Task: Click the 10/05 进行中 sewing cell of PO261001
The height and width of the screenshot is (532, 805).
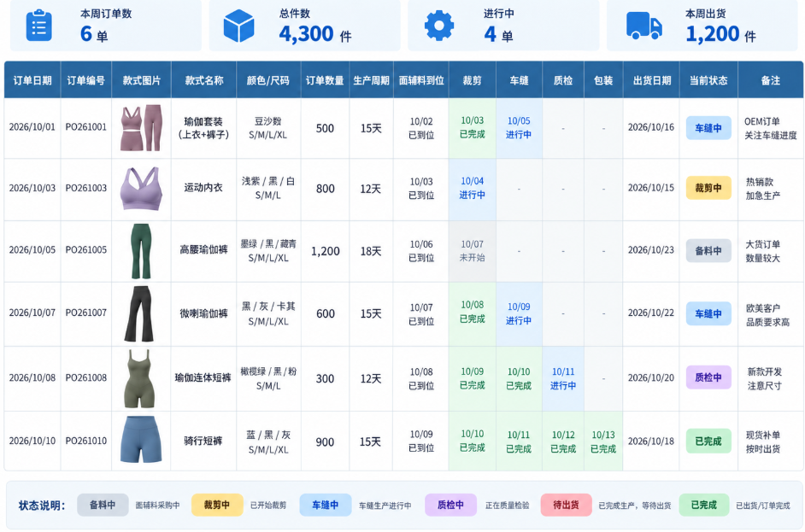Action: 519,128
